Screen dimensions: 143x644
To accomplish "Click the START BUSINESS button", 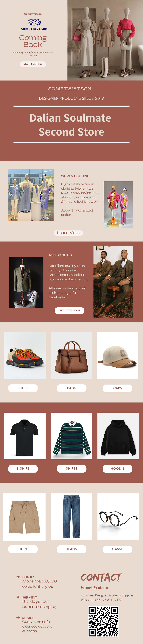I will 33,64.
